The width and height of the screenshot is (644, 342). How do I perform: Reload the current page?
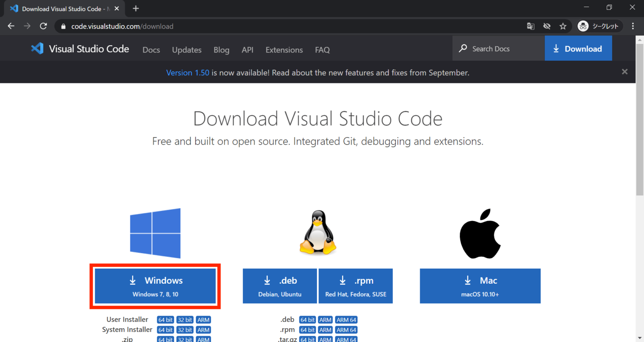[x=43, y=26]
